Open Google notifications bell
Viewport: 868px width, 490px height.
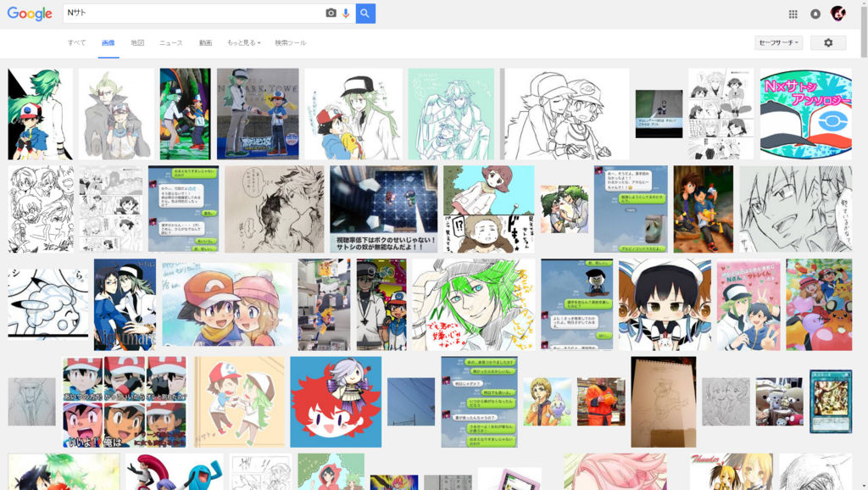(x=815, y=14)
